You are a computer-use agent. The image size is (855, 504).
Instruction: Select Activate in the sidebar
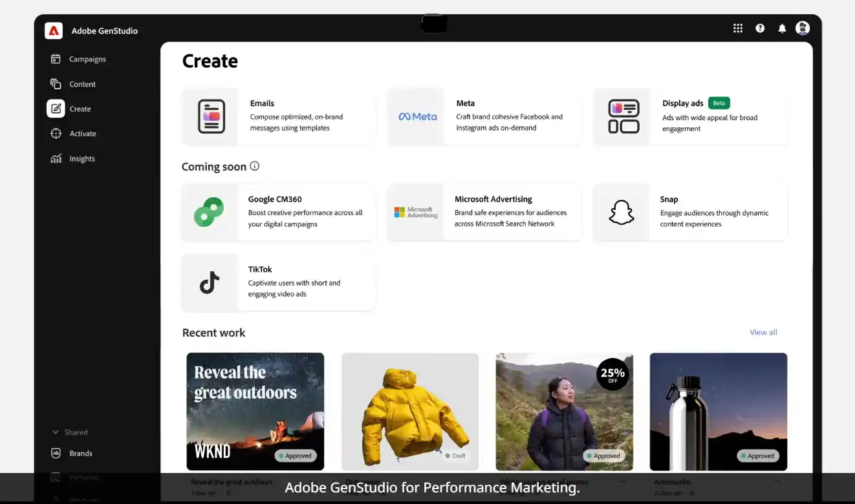(82, 134)
